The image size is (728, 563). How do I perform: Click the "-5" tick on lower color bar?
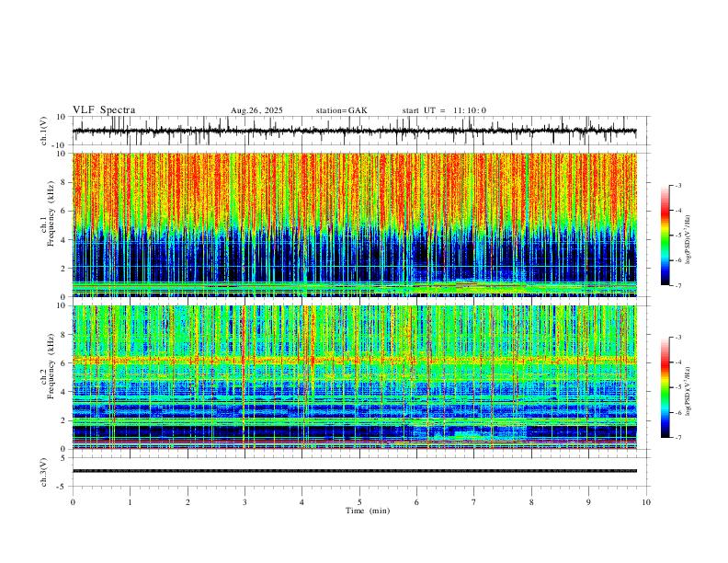[x=678, y=387]
